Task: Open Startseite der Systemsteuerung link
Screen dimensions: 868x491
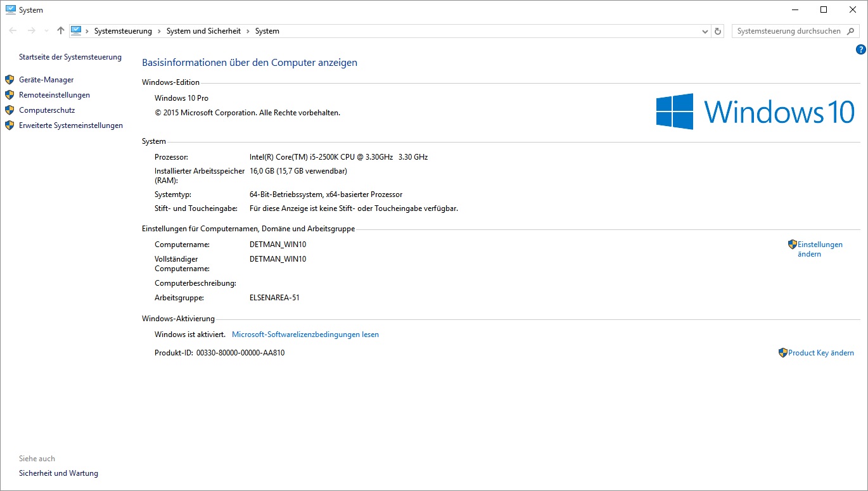Action: point(70,57)
